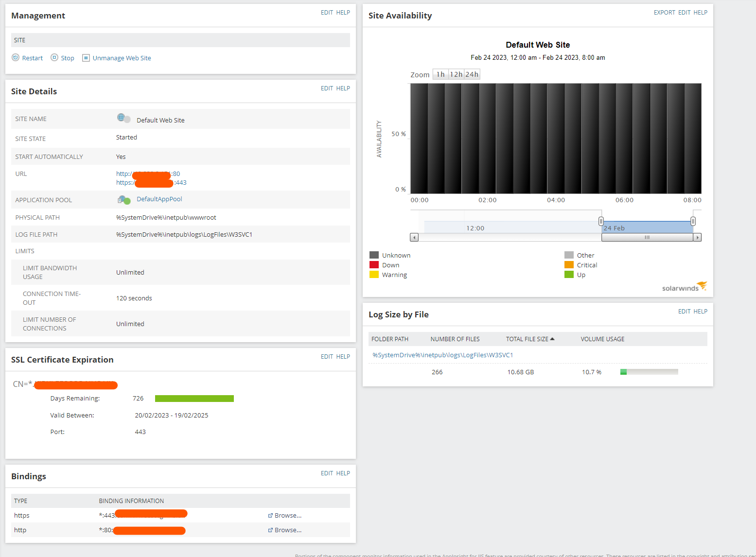
Task: Open the DefaultAppPool link
Action: pos(159,199)
